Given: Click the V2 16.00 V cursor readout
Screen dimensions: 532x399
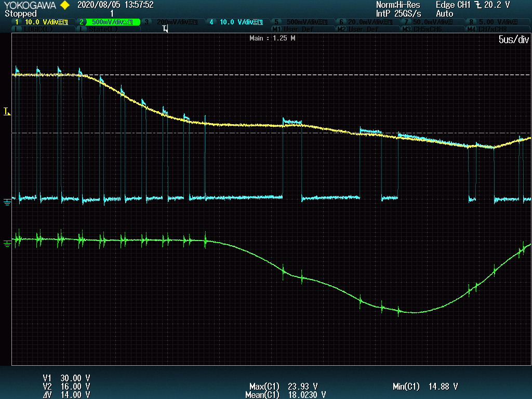Looking at the screenshot, I should (66, 387).
